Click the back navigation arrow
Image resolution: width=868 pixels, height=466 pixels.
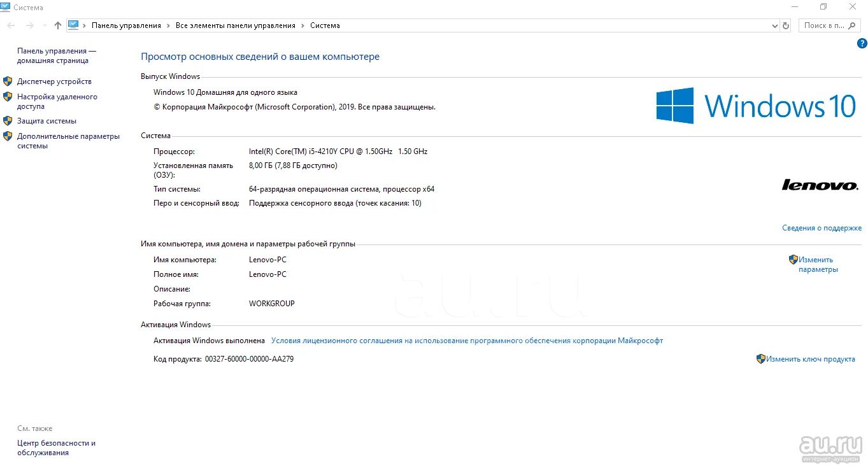pos(11,25)
